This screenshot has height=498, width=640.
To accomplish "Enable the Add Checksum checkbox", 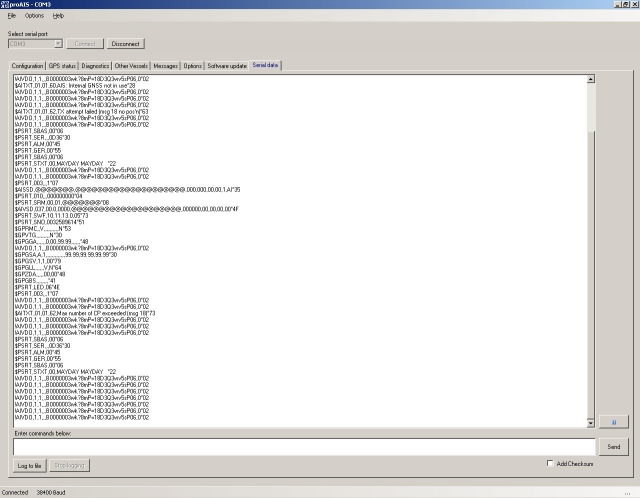I will tap(550, 464).
